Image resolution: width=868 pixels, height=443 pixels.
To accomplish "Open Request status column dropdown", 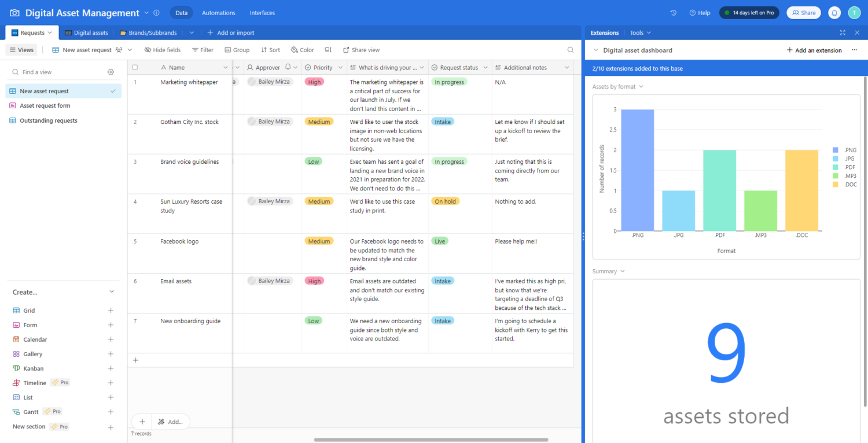I will coord(486,67).
